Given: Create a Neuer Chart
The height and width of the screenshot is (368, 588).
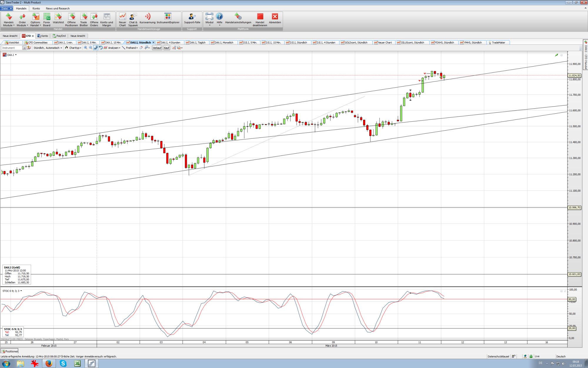Looking at the screenshot, I should pyautogui.click(x=123, y=19).
